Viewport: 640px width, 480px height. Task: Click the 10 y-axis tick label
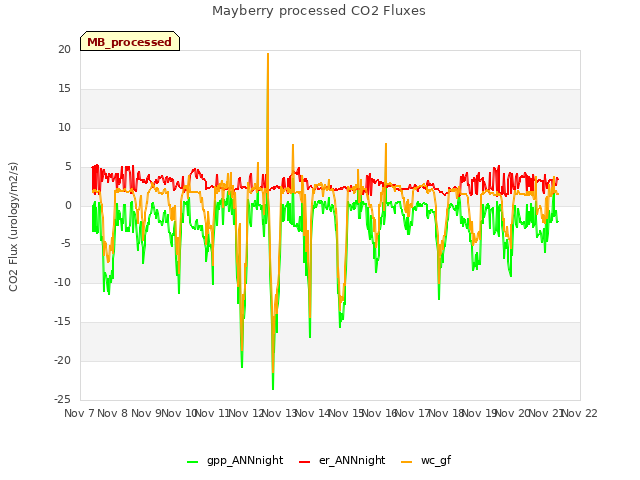(x=64, y=128)
